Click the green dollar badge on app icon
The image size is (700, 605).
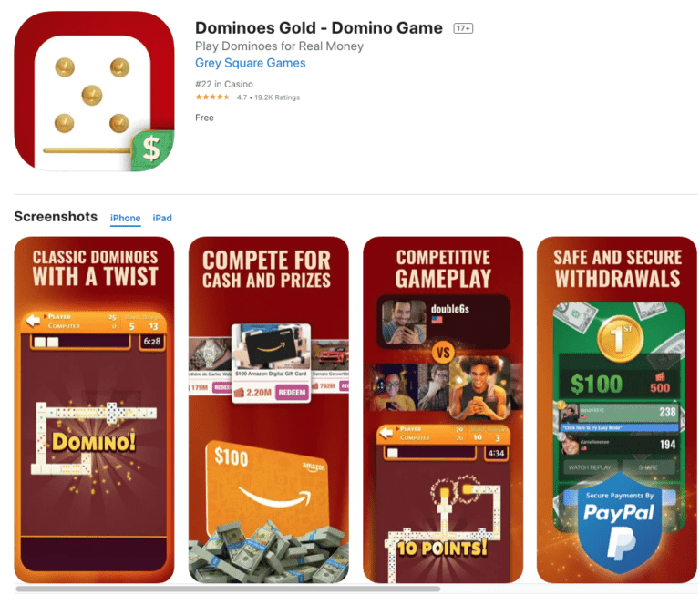[x=153, y=149]
